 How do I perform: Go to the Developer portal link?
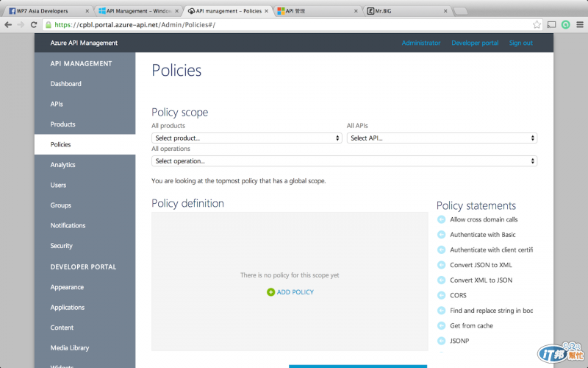[x=475, y=43]
